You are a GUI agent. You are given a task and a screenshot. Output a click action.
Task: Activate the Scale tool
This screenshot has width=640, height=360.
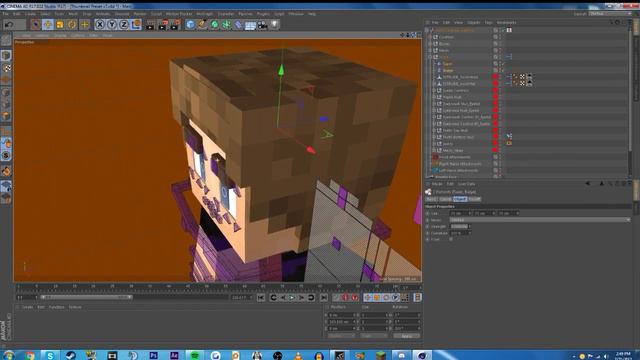click(x=60, y=24)
